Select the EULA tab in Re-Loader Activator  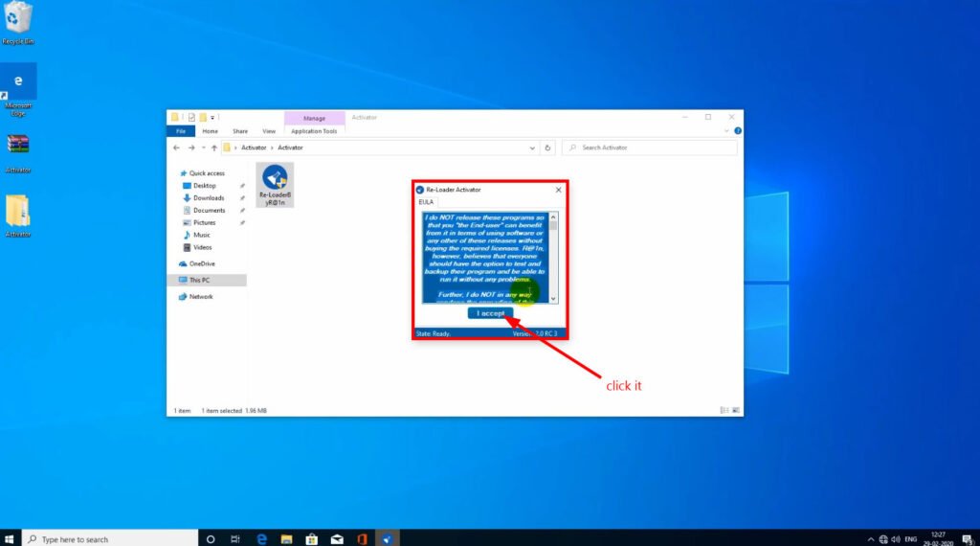click(x=426, y=202)
